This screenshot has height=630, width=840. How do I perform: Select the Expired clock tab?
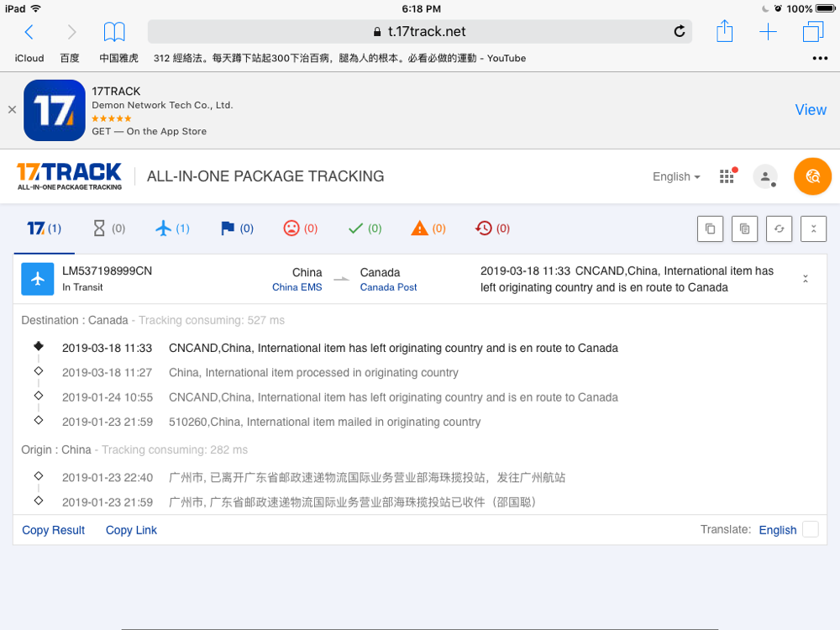491,228
